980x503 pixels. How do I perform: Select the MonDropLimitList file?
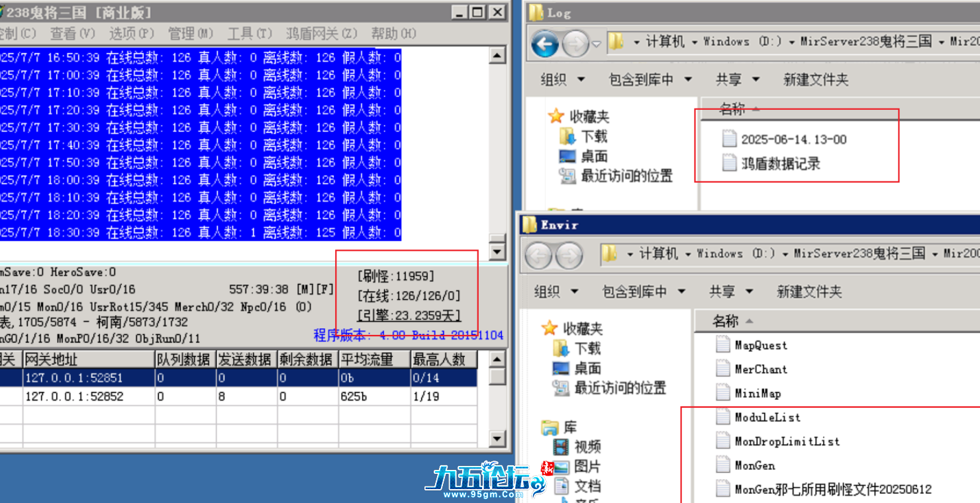[787, 441]
